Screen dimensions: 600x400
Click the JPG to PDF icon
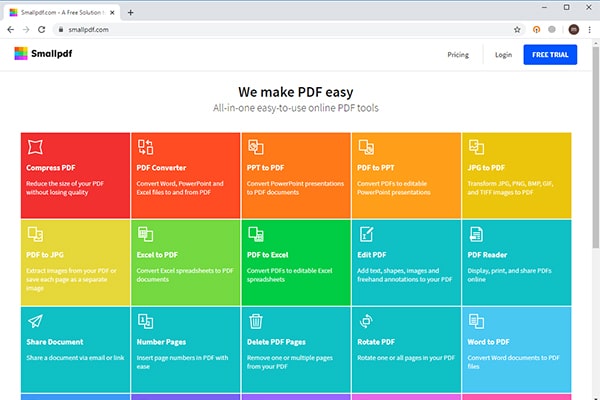pyautogui.click(x=476, y=147)
